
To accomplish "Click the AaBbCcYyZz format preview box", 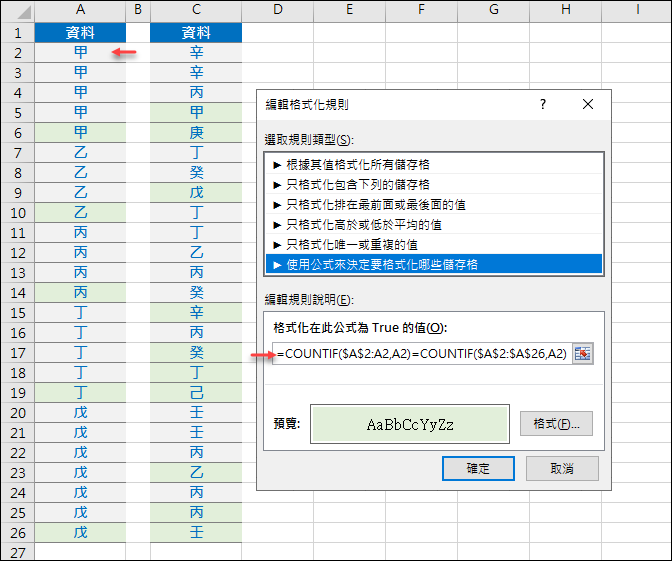I will pyautogui.click(x=410, y=424).
